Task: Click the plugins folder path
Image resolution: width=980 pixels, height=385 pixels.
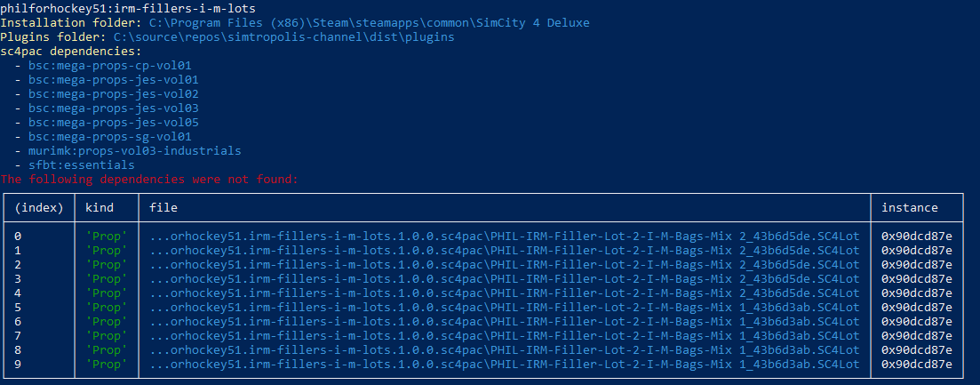Action: point(283,37)
